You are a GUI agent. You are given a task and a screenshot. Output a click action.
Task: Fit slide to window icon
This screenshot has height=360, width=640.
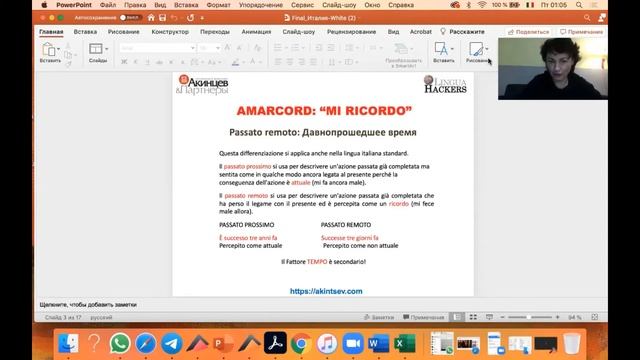[x=595, y=317]
